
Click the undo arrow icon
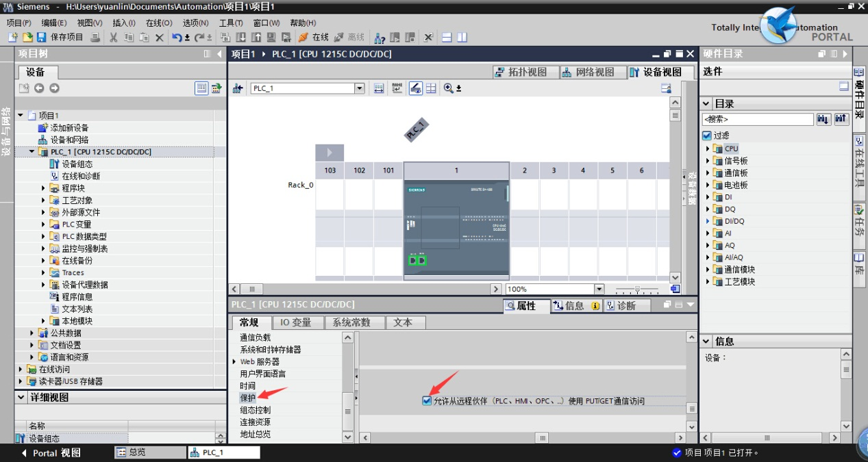(177, 37)
